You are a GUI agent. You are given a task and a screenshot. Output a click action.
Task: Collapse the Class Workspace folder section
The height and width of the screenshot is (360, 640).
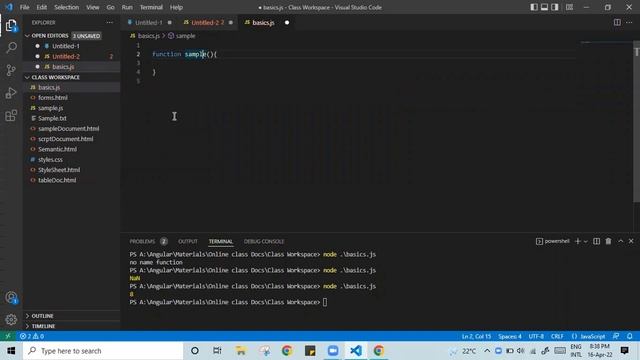tap(56, 77)
